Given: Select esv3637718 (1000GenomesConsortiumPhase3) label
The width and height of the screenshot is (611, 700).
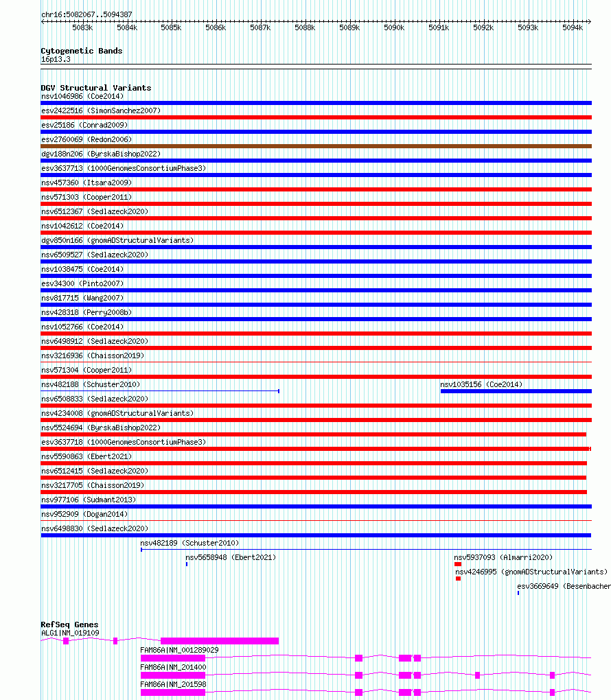Looking at the screenshot, I should [124, 442].
